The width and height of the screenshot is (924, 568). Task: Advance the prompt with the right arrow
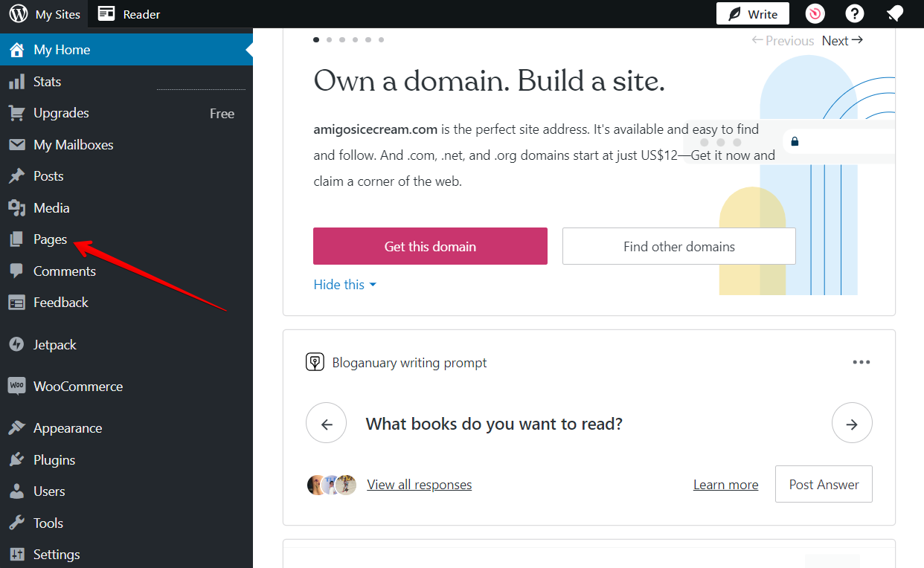[852, 422]
